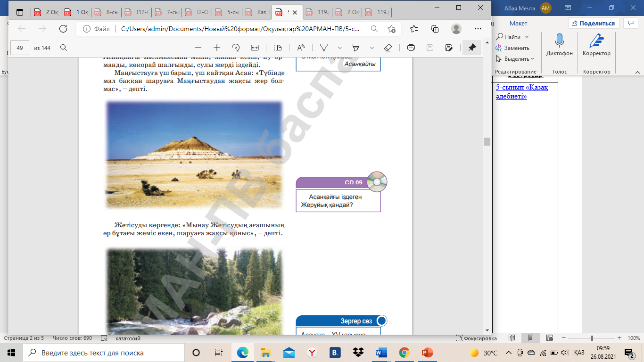Open Edge Settings and more menu
Image resolution: width=644 pixels, height=362 pixels.
477,29
